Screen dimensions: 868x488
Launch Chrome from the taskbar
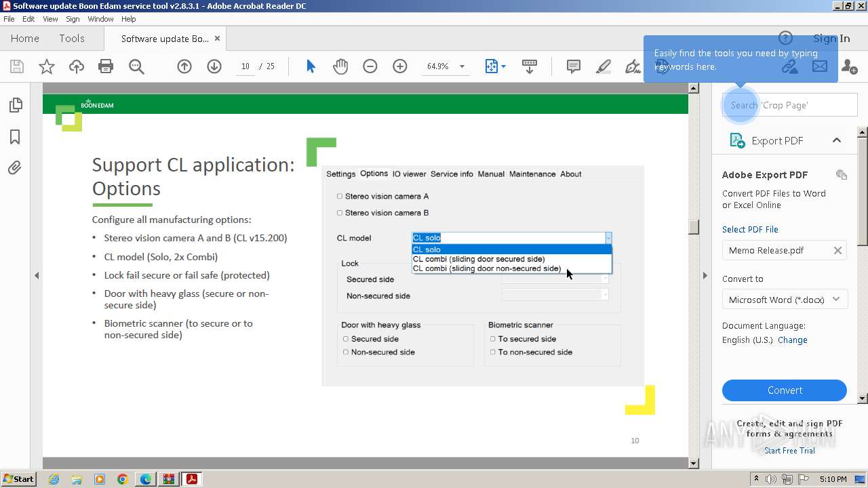coord(122,479)
